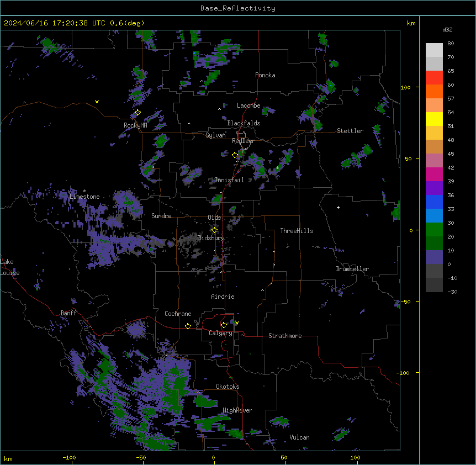Click the -30 value at the scale bottom
The height and width of the screenshot is (465, 476).
(x=452, y=292)
